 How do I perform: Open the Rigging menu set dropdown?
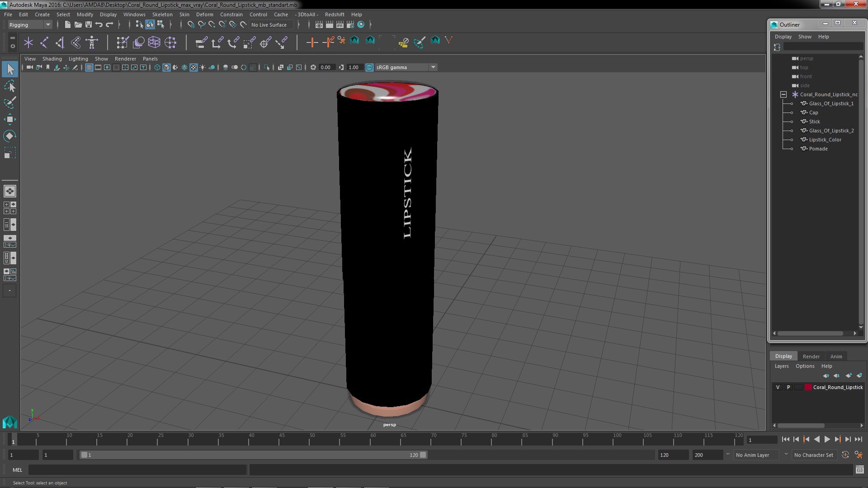pos(30,25)
